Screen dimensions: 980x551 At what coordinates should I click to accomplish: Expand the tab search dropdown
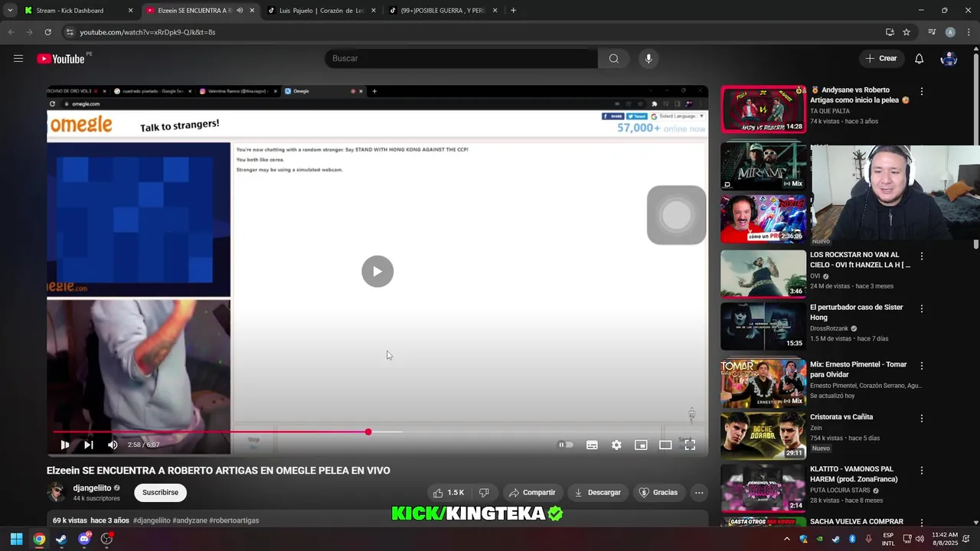9,11
